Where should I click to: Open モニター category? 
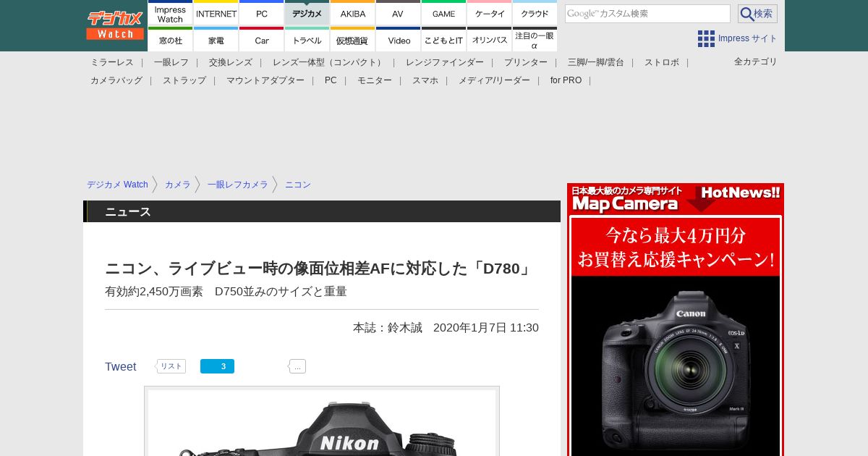pos(375,80)
